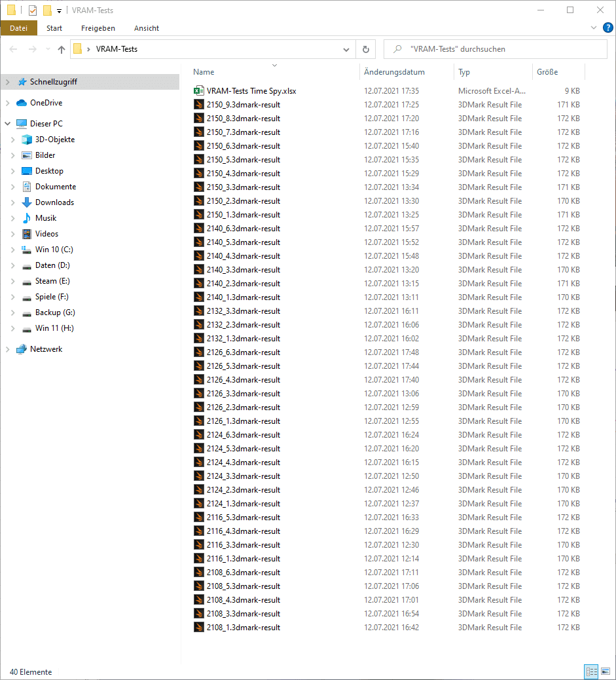This screenshot has width=616, height=680.
Task: Collapse the Dieser PC tree node
Action: [x=8, y=124]
